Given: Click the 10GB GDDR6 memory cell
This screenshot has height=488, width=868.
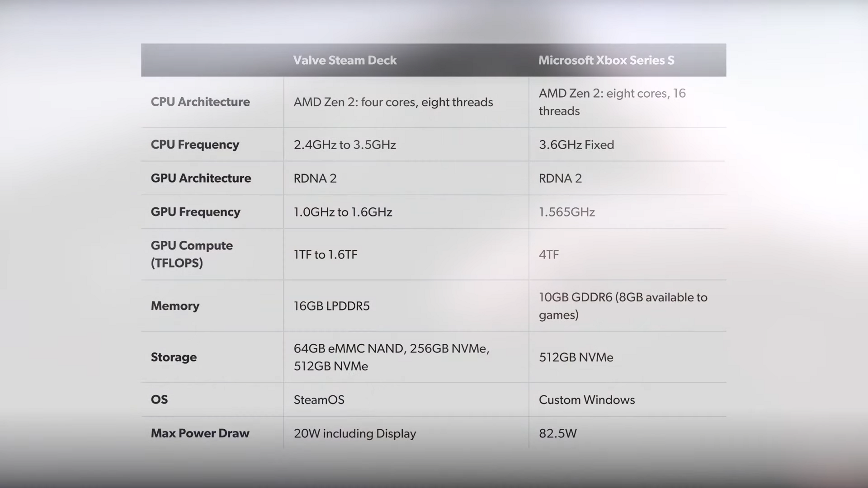Looking at the screenshot, I should 623,306.
